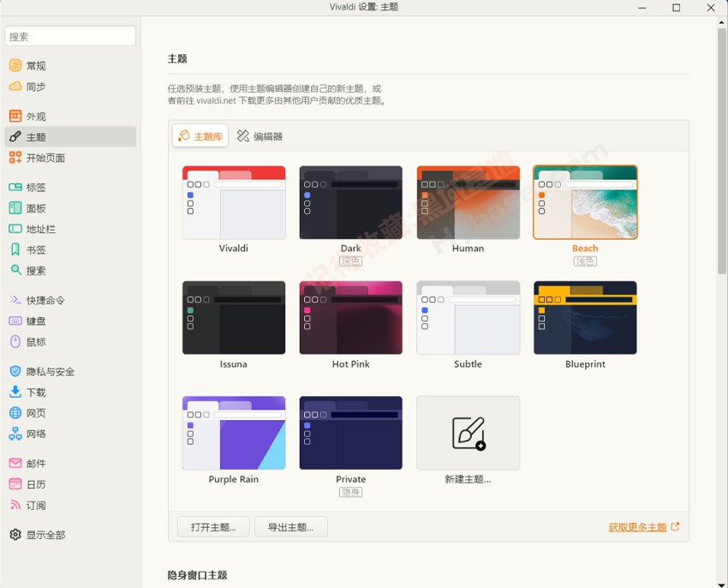Click the 搜索 magnifier icon in sidebar

(x=15, y=270)
